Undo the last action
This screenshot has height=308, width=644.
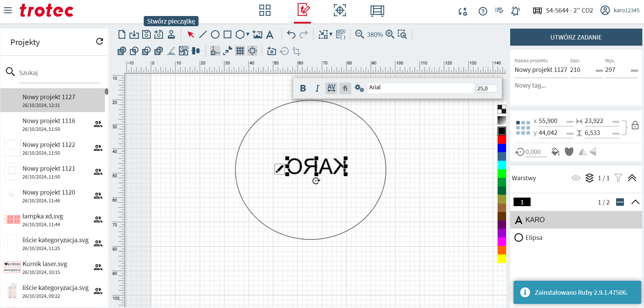291,34
